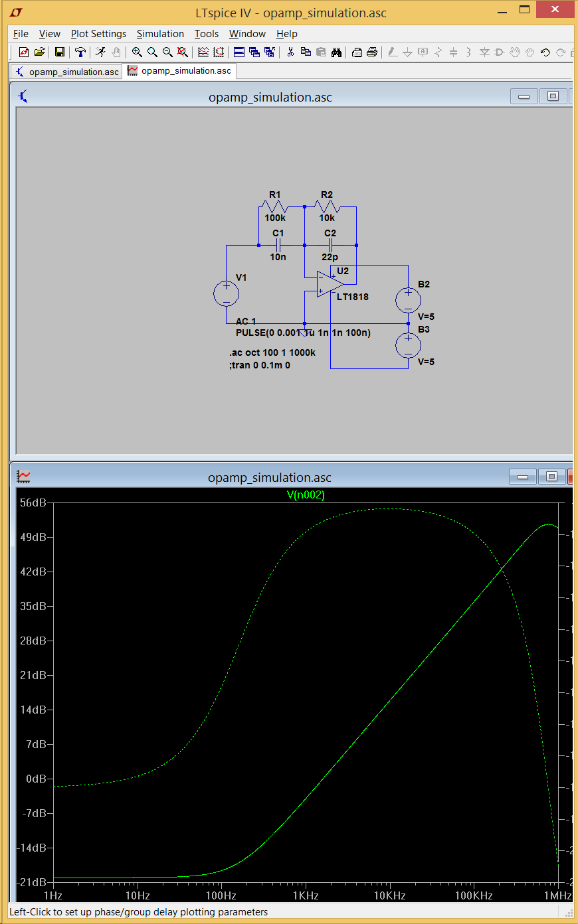
Task: Open the Plot Settings menu
Action: 98,34
